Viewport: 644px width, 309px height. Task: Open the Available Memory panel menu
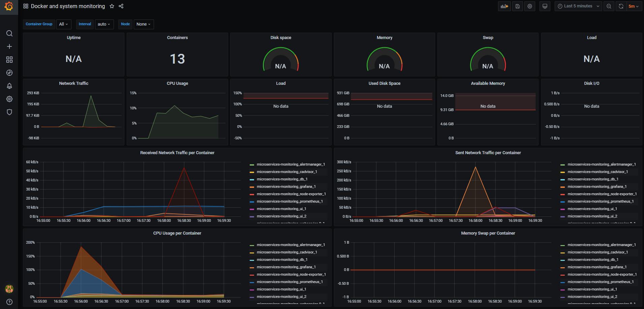coord(488,83)
